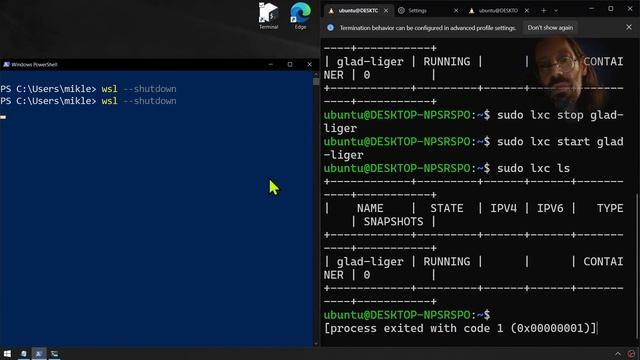Click the IPV6 column header in Terminal
The width and height of the screenshot is (640, 360).
[550, 208]
